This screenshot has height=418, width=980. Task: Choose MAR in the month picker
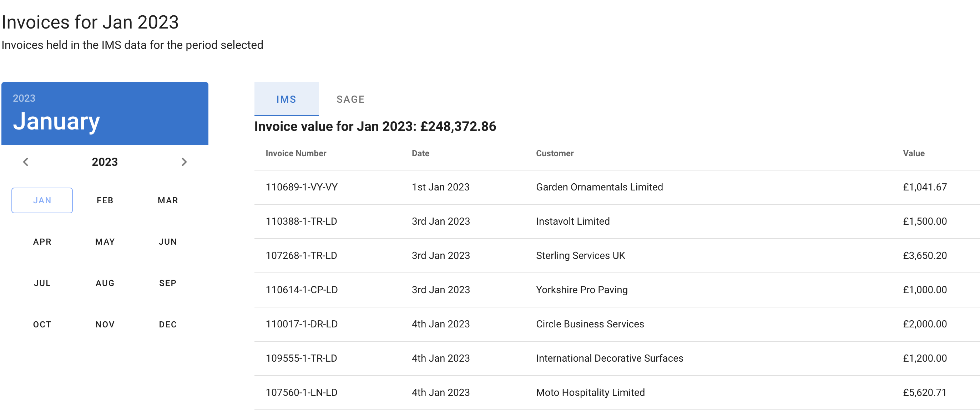168,200
